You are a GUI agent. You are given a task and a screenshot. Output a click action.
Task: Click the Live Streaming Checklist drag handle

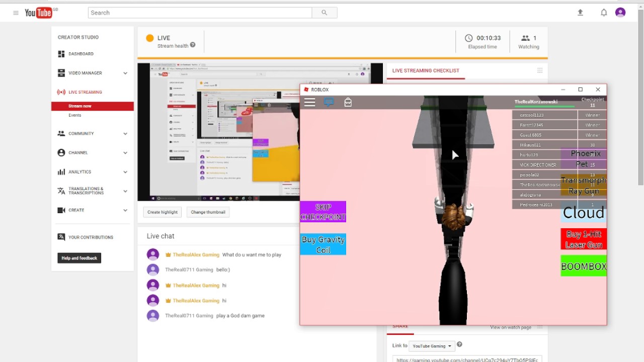[x=540, y=70]
